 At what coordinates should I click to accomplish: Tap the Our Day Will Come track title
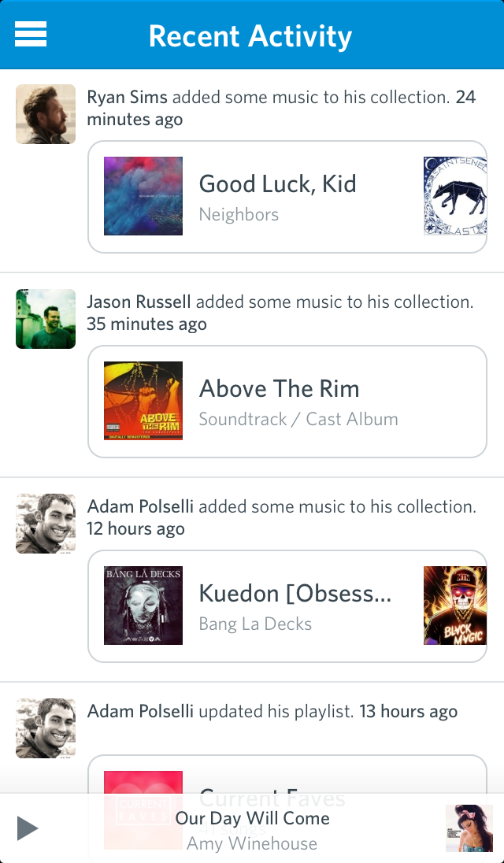[x=252, y=818]
